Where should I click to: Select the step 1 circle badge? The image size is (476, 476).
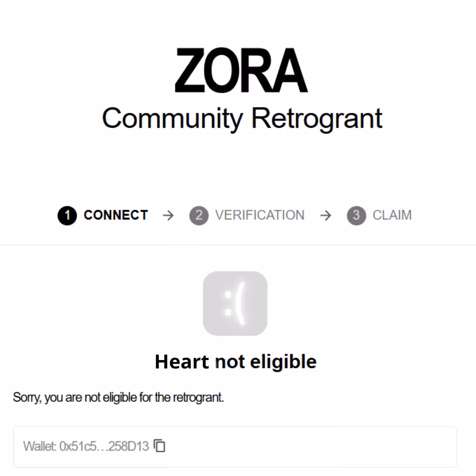tap(67, 216)
